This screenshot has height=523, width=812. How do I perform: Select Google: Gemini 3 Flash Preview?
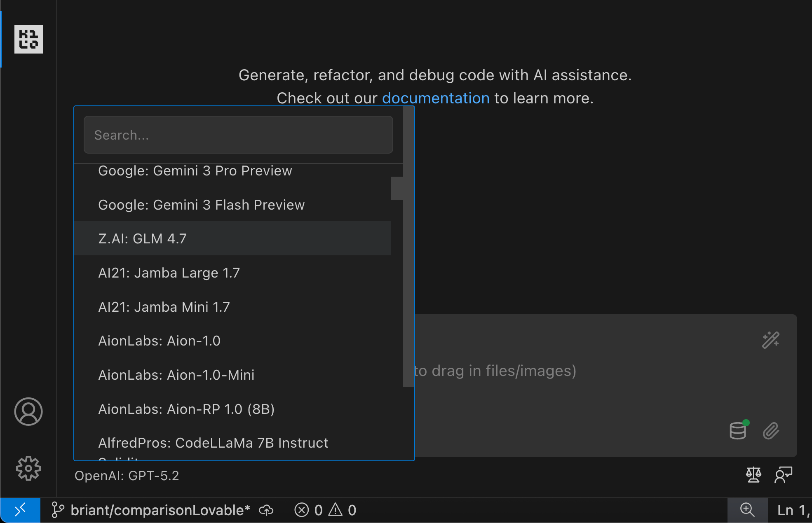tap(201, 205)
